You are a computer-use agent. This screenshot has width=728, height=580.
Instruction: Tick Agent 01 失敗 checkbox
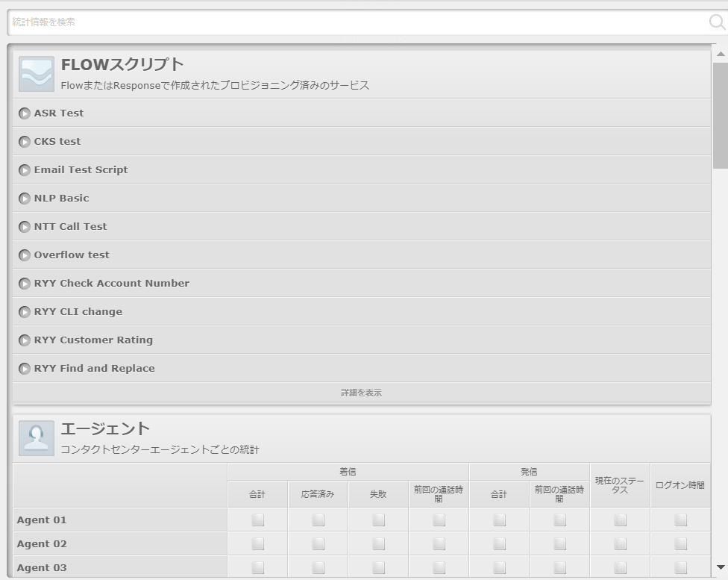tap(378, 520)
